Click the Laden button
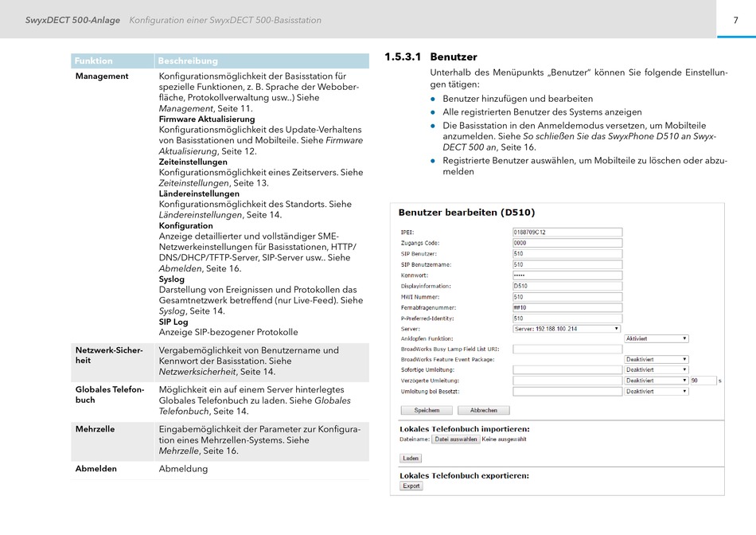The image size is (756, 535). (411, 459)
